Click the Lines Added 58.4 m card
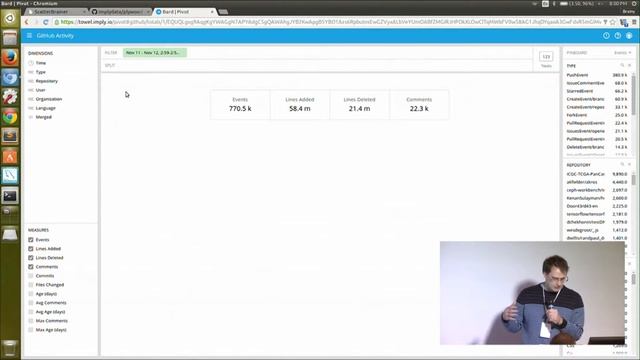Screen dimensions: 640x360 (300, 104)
